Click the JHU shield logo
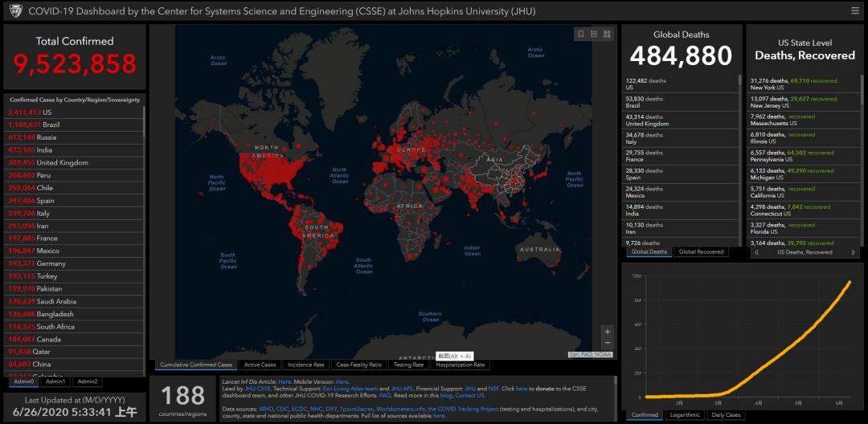The image size is (868, 424). click(x=14, y=10)
